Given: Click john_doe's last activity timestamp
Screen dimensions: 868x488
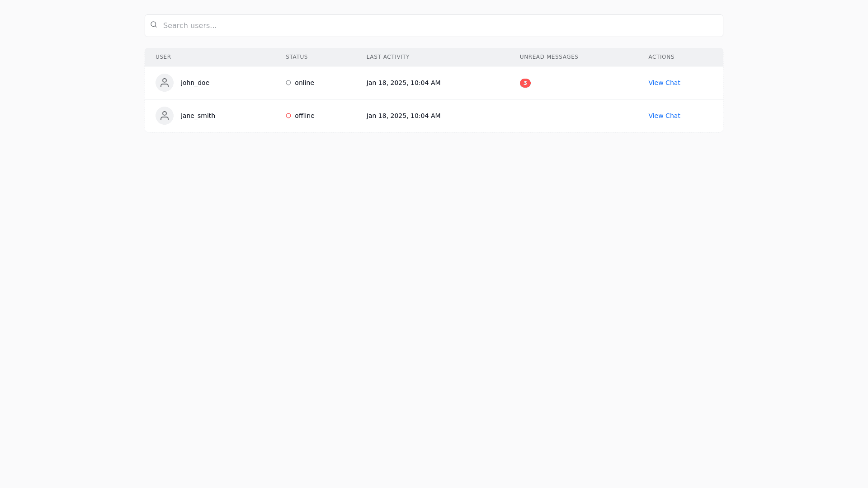Looking at the screenshot, I should pos(403,83).
